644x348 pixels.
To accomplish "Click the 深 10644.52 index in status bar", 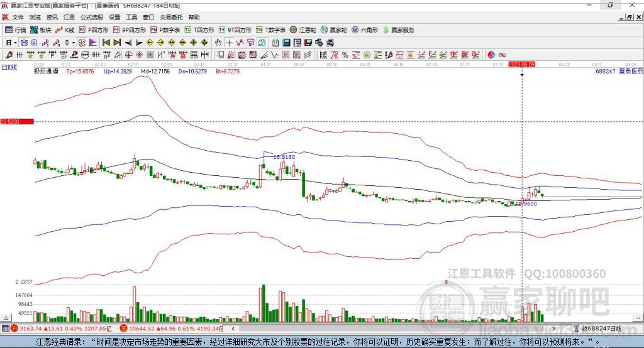I will click(171, 329).
